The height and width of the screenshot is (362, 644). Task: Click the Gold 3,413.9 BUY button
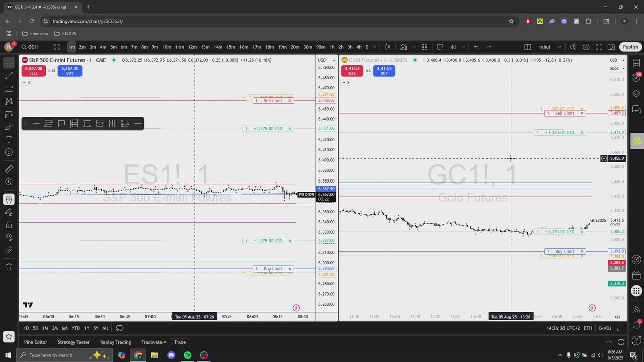(x=384, y=71)
